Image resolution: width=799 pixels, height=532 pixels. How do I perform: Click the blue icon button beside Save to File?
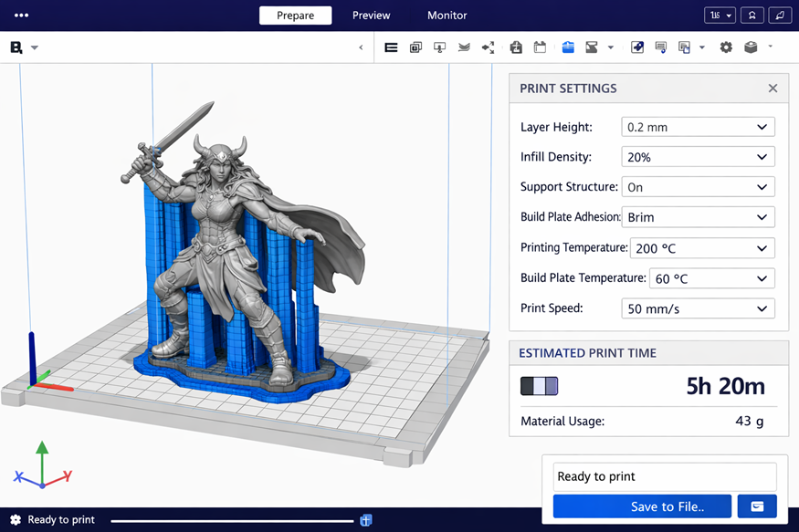[757, 506]
